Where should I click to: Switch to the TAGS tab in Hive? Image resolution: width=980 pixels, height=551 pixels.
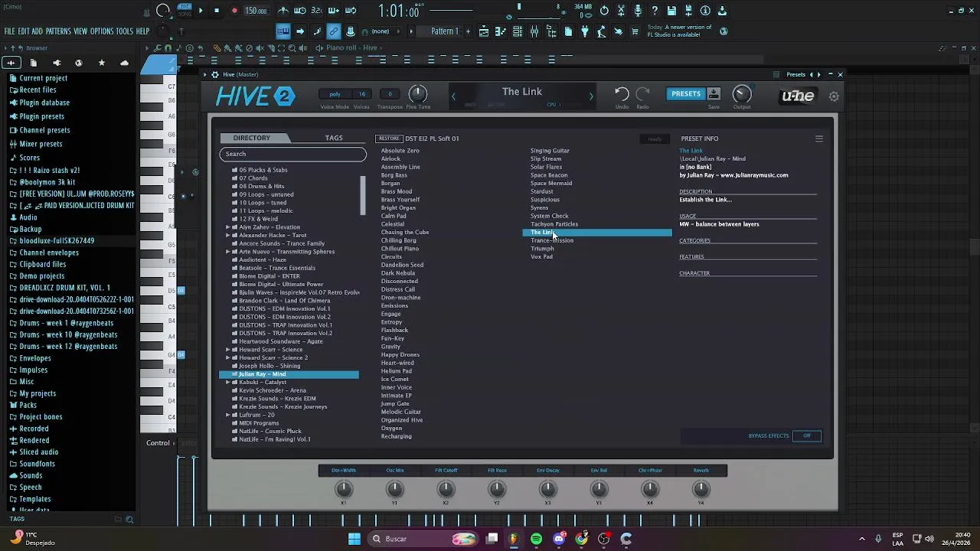tap(334, 138)
